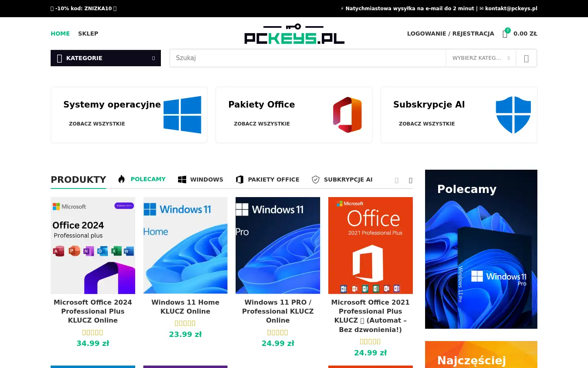Click the Subskrypcje AI card heading
The height and width of the screenshot is (368, 588).
click(x=429, y=105)
